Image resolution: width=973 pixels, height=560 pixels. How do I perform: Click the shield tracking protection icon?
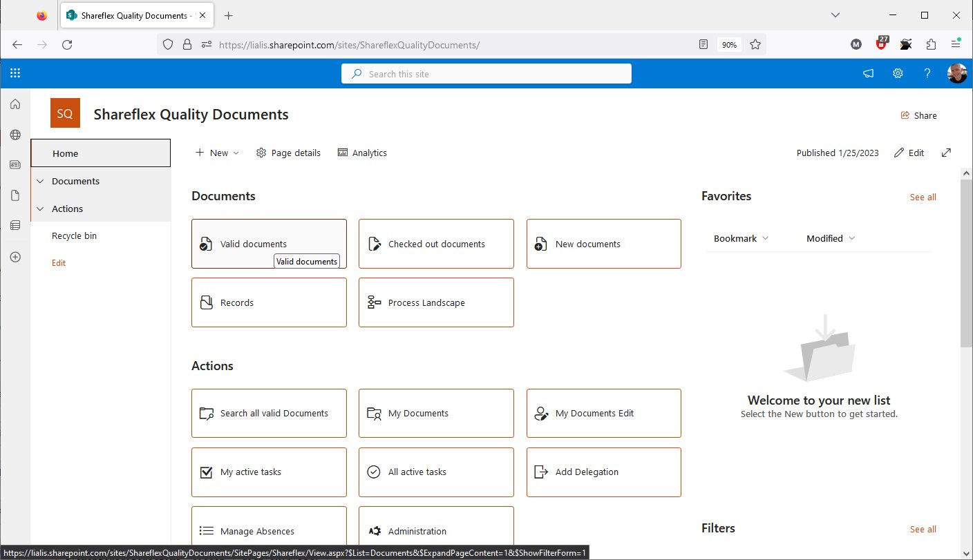tap(167, 44)
